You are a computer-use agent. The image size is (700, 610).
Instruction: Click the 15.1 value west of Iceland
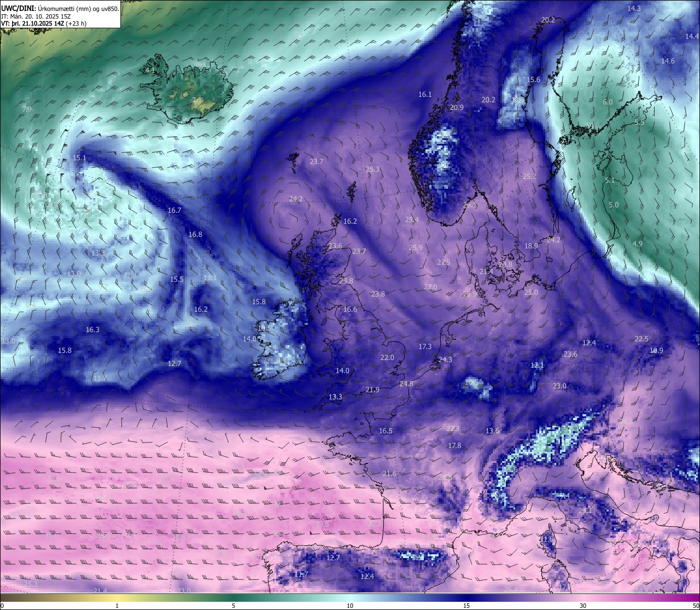80,158
